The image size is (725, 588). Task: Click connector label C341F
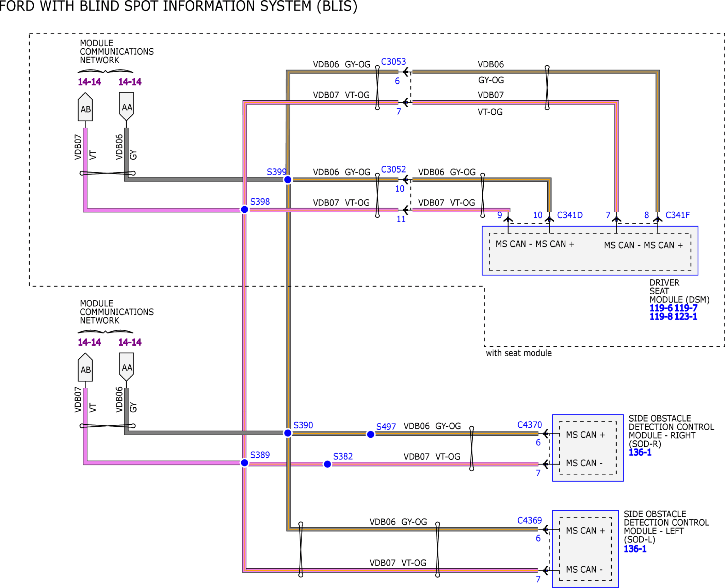(678, 215)
